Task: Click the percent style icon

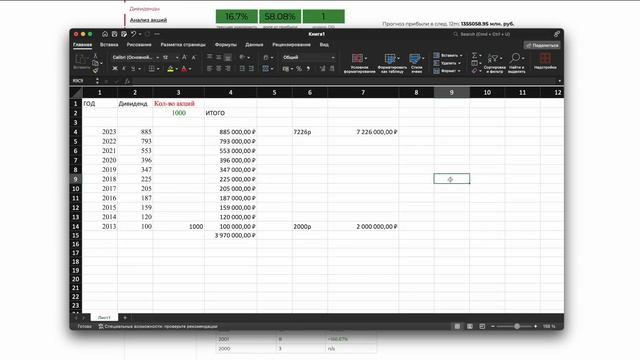Action: [299, 69]
